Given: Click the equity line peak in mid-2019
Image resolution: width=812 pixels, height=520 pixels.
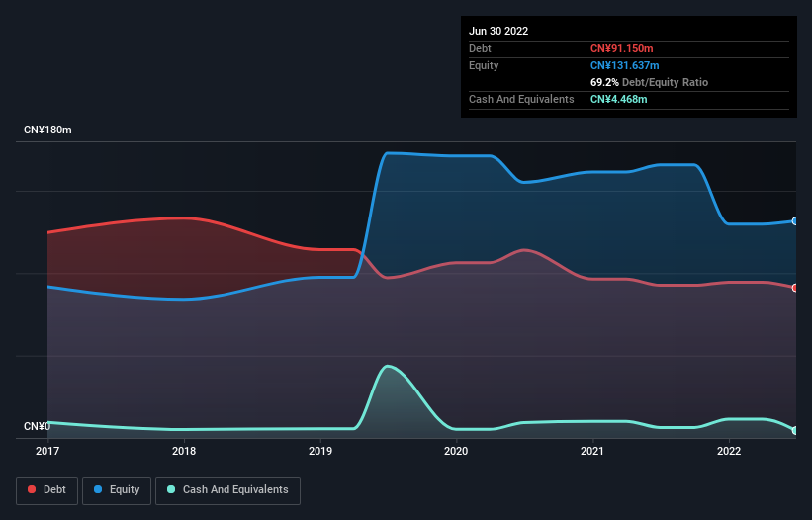Looking at the screenshot, I should [x=389, y=153].
